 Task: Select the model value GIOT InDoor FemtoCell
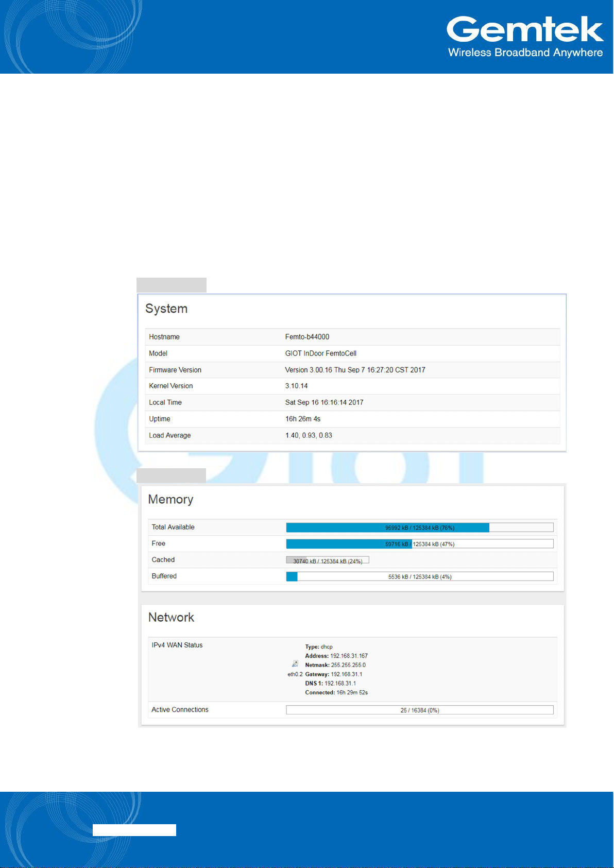tap(321, 353)
